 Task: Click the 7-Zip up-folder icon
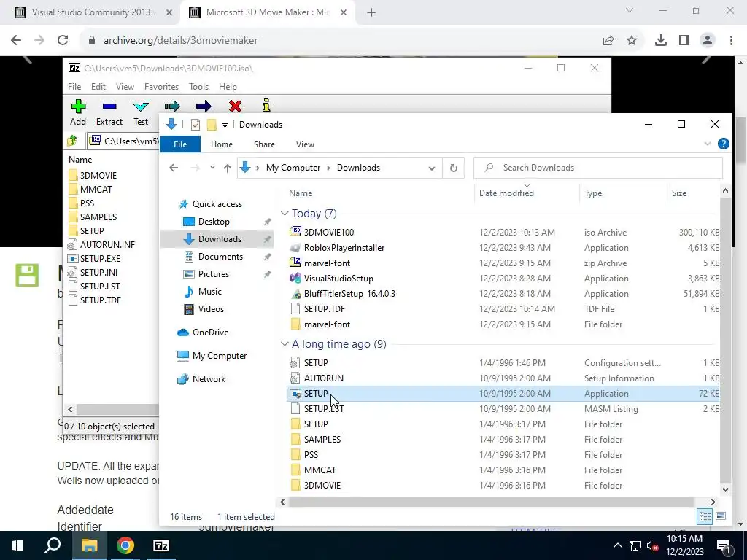(x=72, y=141)
